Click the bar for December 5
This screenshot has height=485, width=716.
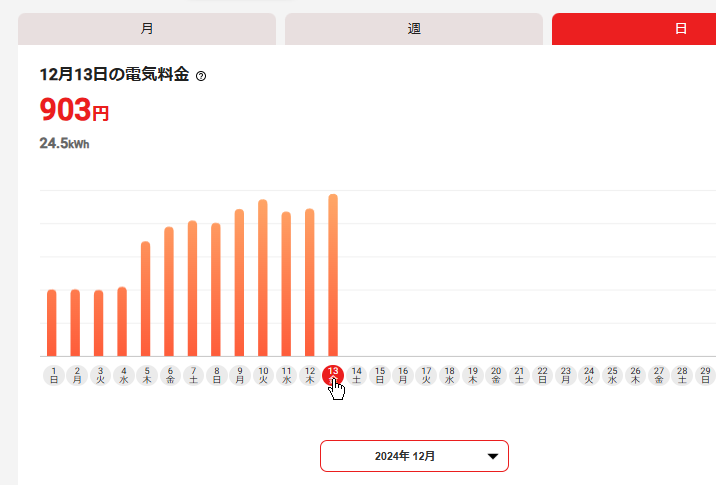[146, 299]
